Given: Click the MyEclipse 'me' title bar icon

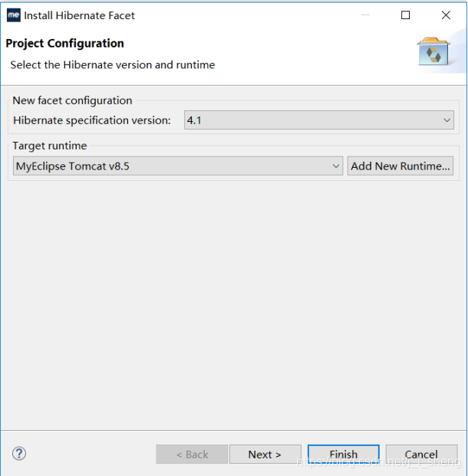Looking at the screenshot, I should coord(14,15).
